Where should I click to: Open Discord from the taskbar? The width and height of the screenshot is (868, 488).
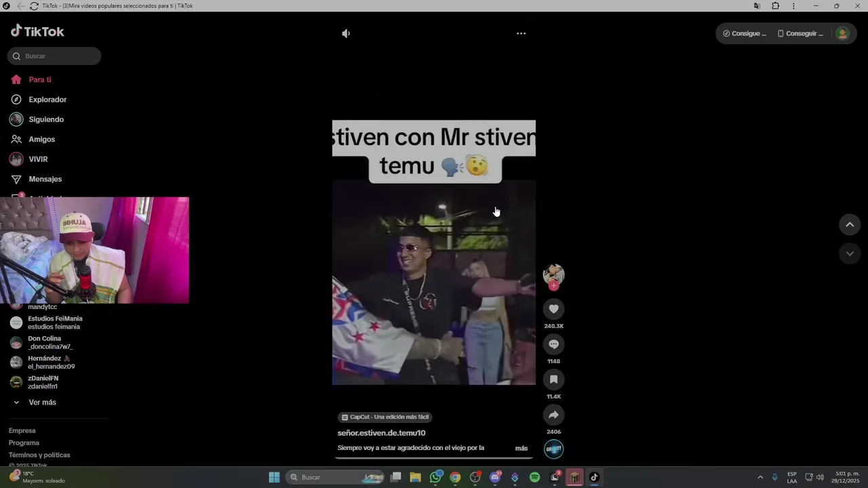(x=495, y=477)
